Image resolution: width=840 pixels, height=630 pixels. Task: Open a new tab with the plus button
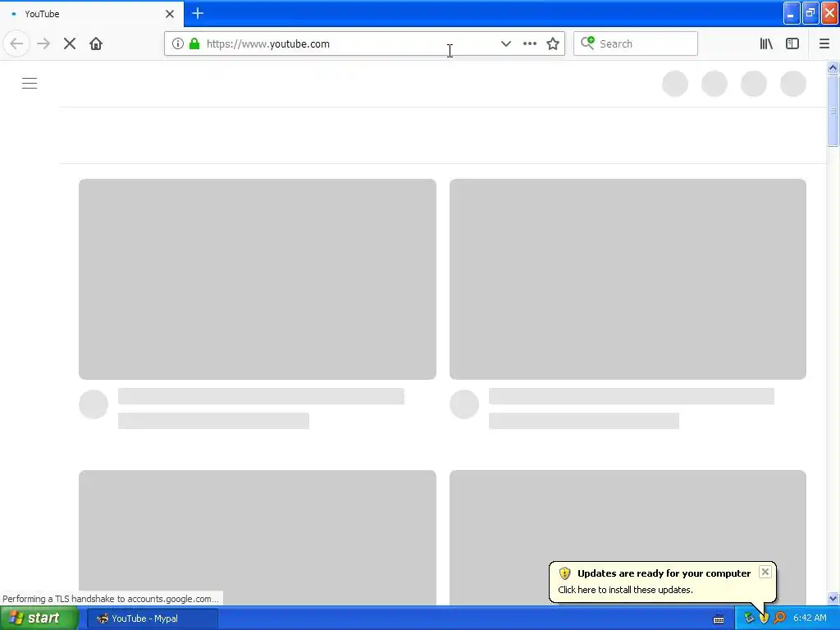coord(198,13)
